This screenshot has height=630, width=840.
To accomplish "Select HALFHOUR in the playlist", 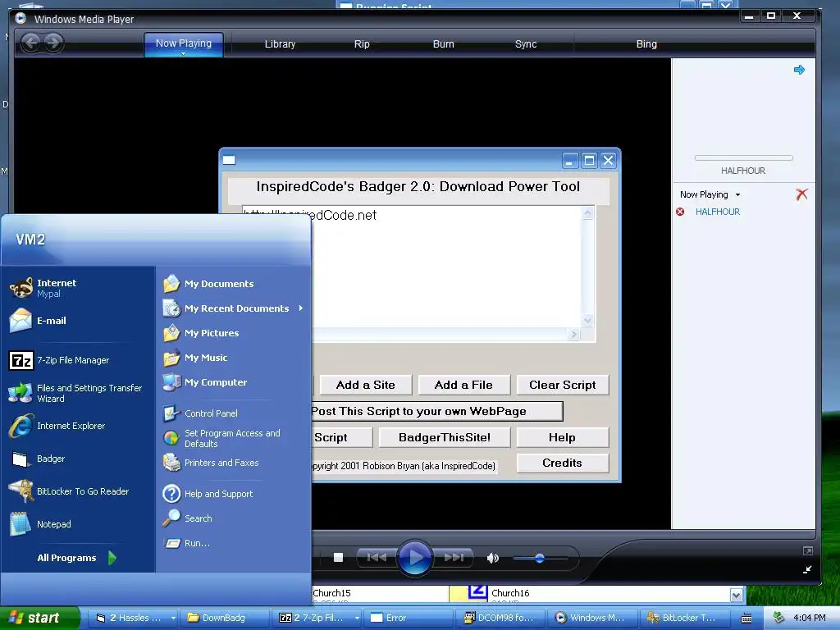I will 717,212.
